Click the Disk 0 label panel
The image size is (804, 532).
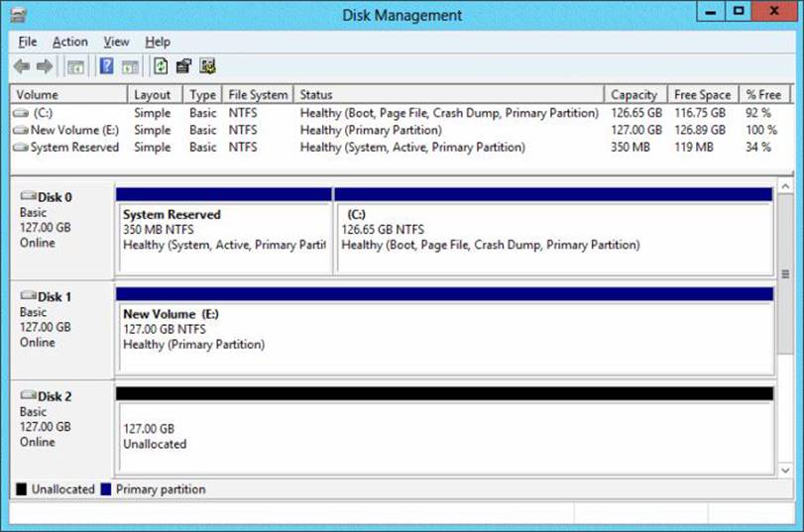point(62,230)
